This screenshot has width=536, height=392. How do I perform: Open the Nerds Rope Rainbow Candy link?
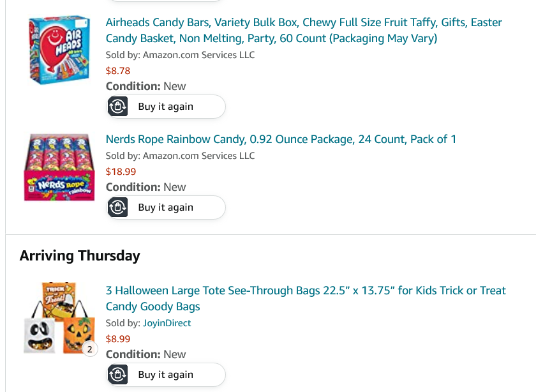point(281,139)
